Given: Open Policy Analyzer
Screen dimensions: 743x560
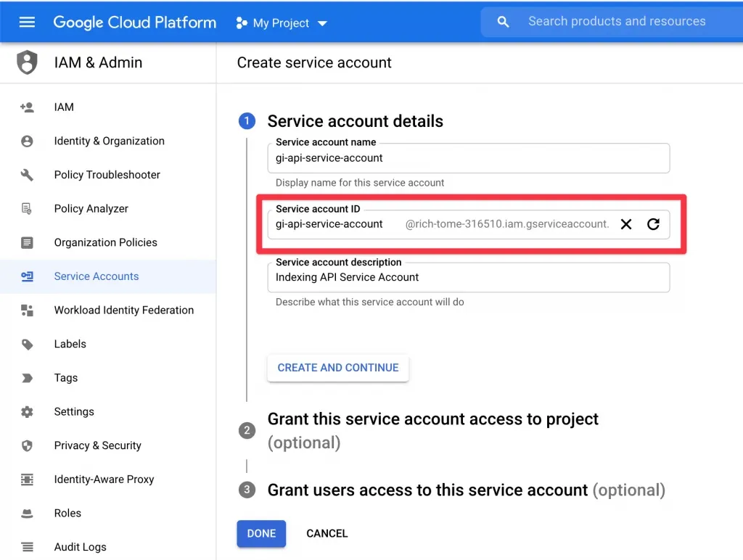Looking at the screenshot, I should [91, 208].
